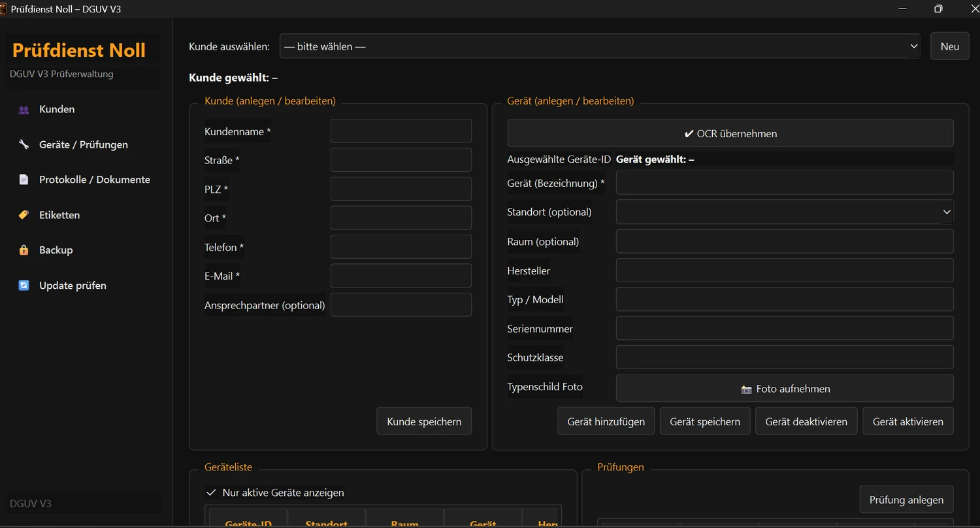Click into the Ort field

pyautogui.click(x=401, y=218)
